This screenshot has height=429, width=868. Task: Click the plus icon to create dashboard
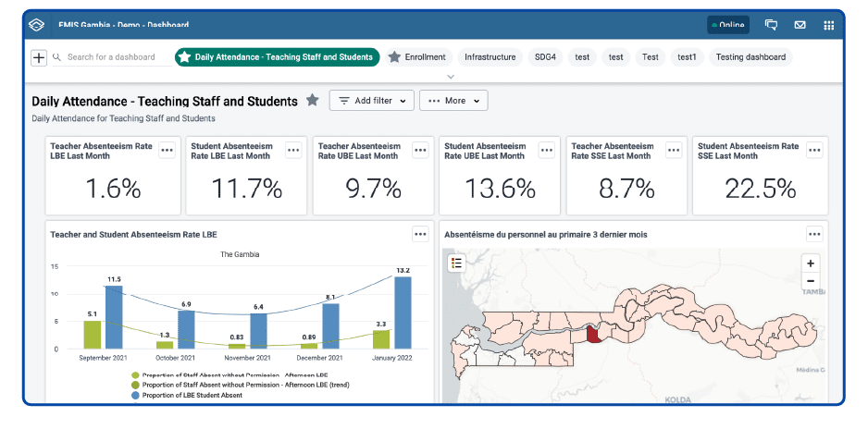(39, 57)
